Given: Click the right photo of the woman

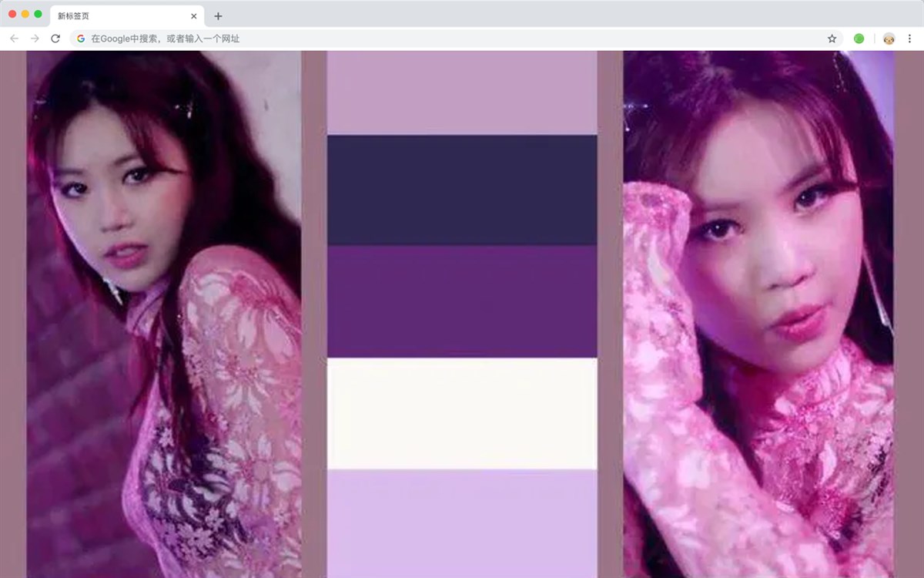Looking at the screenshot, I should (x=759, y=314).
